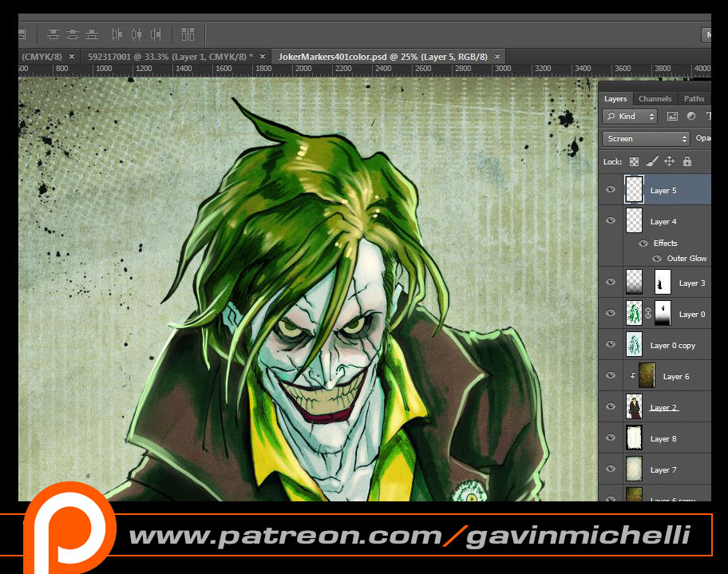728x574 pixels.
Task: Open the Kind filter dropdown
Action: [x=630, y=116]
